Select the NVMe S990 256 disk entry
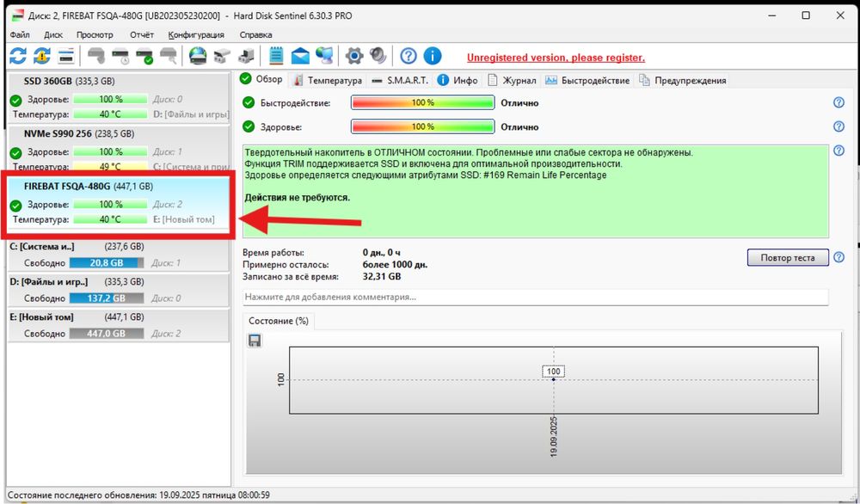This screenshot has height=504, width=860. tap(119, 148)
